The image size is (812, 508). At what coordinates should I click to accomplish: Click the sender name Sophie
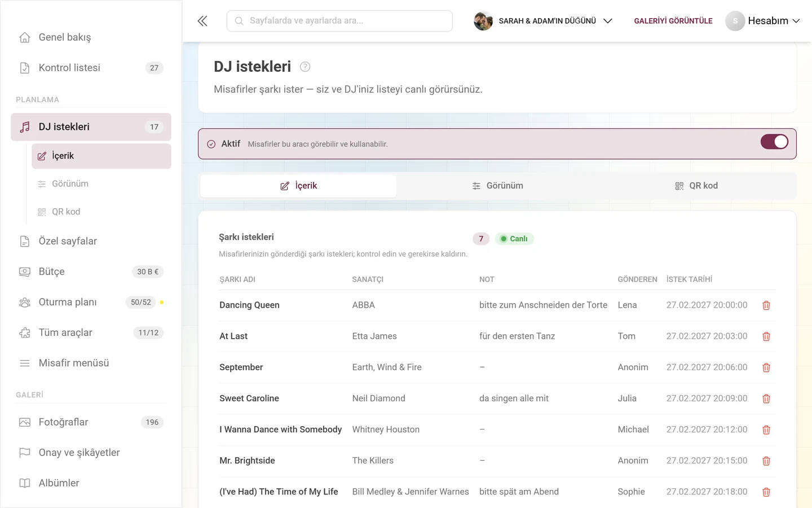point(631,492)
